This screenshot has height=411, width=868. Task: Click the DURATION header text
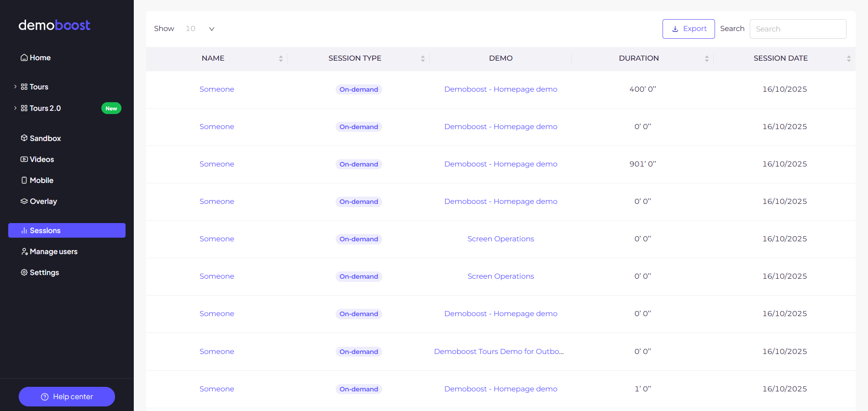point(639,58)
